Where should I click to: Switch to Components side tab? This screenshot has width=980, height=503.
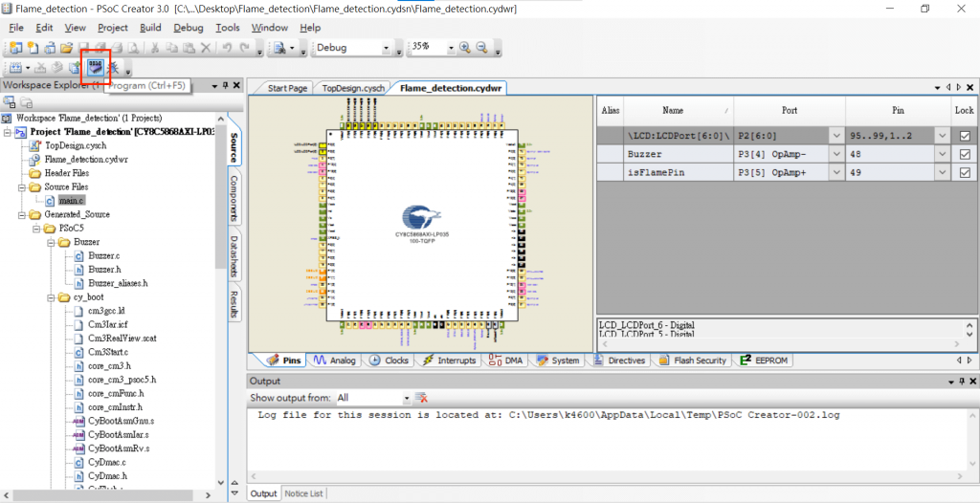(x=234, y=198)
